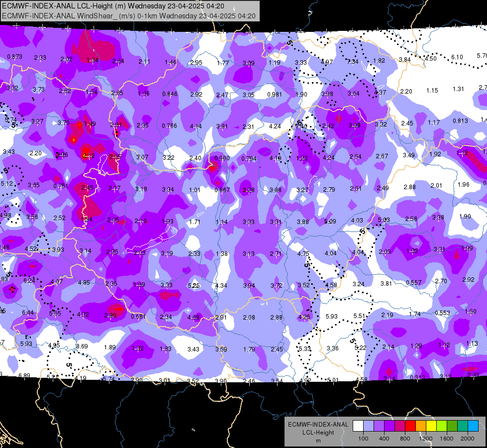Click the wind shear value "1.38"
Image resolution: width=487 pixels, height=448 pixels.
[222, 254]
